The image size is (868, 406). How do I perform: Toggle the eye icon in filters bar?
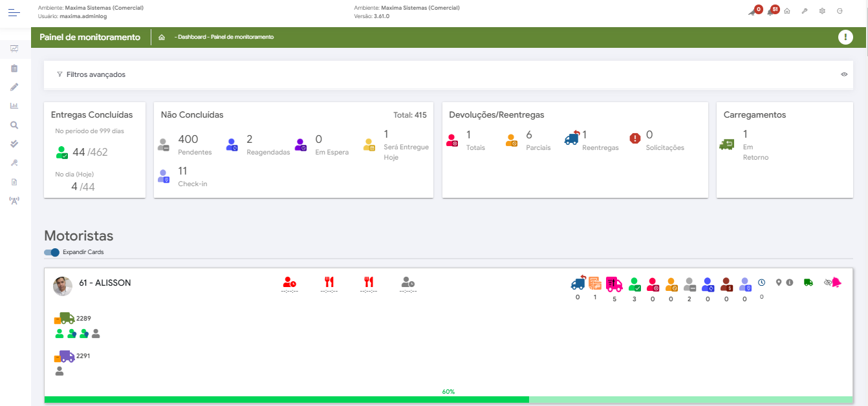click(x=844, y=74)
